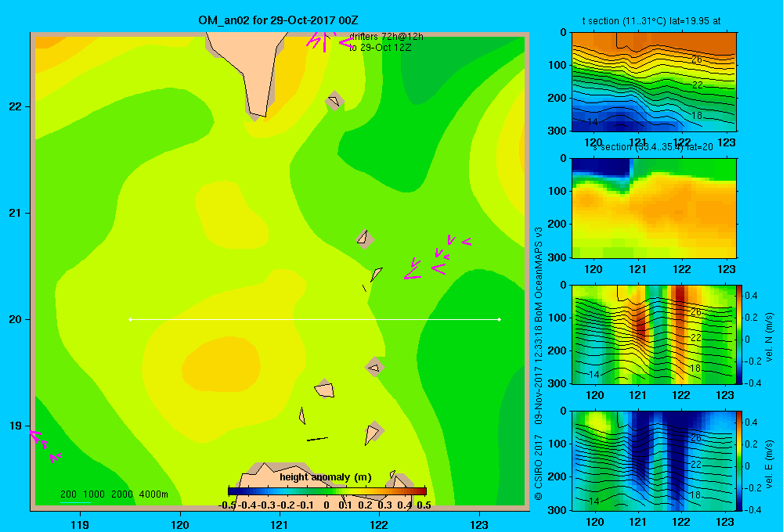Viewport: 783px width, 532px height.
Task: Click the small island near 121.8E 20.8N
Action: (x=365, y=239)
